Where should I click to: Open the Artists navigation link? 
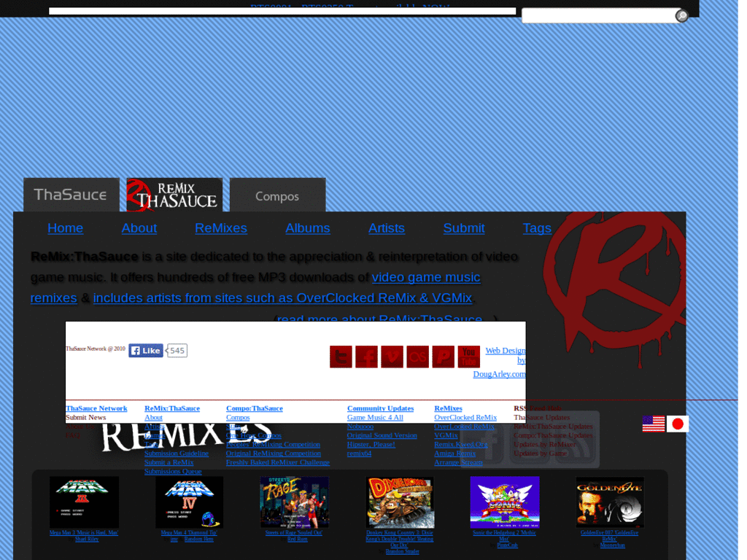pos(387,228)
